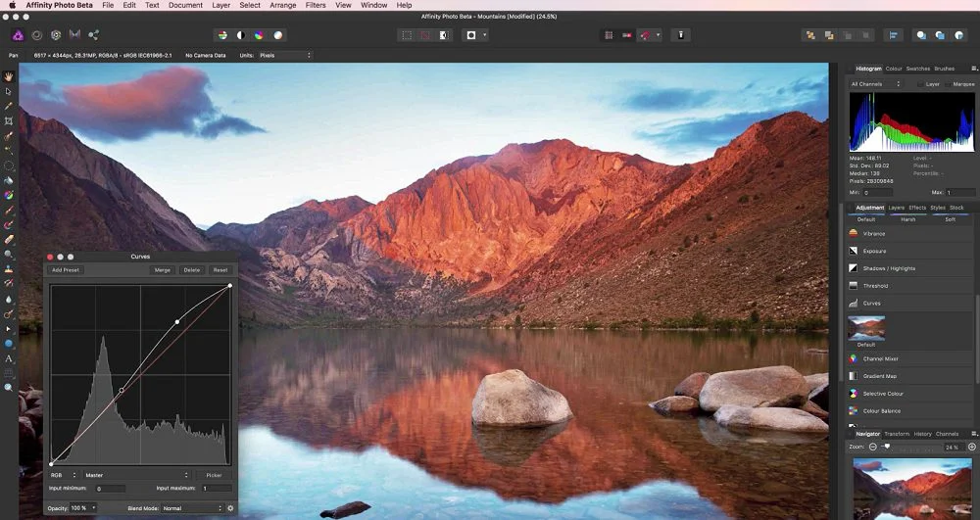Image resolution: width=980 pixels, height=520 pixels.
Task: Click the Navigator zoom slider handle
Action: click(x=886, y=447)
